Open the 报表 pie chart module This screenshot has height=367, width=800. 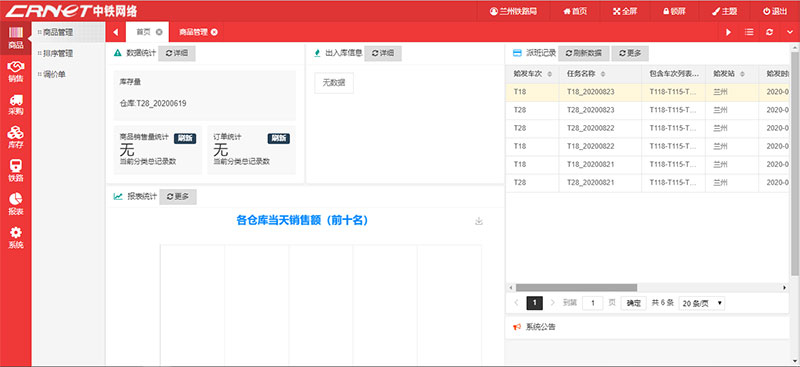(16, 205)
